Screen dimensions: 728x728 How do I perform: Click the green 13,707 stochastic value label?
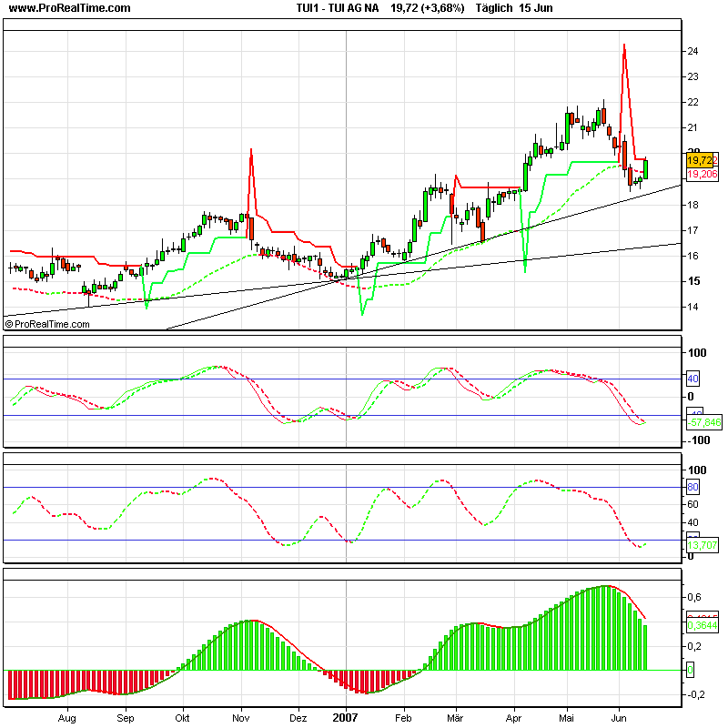pyautogui.click(x=703, y=544)
